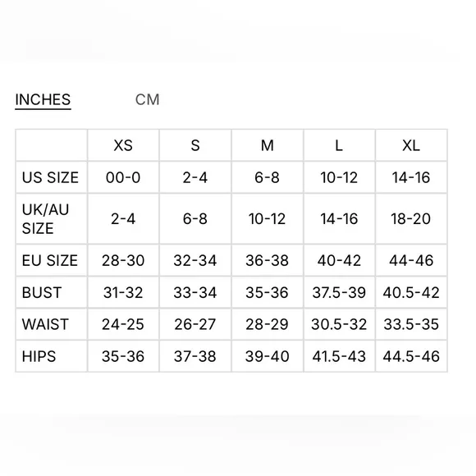
Task: Click the 18-20 UK/AU size cell
Action: pos(411,219)
